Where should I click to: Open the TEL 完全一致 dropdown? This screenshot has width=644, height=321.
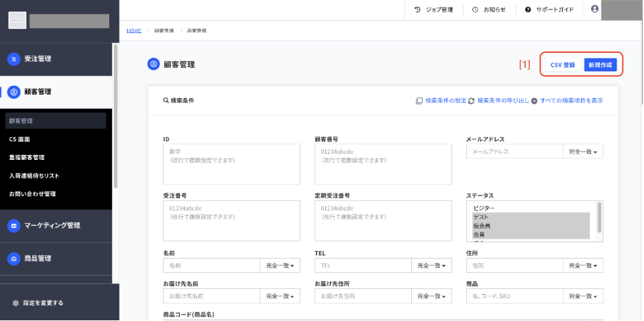pyautogui.click(x=431, y=265)
